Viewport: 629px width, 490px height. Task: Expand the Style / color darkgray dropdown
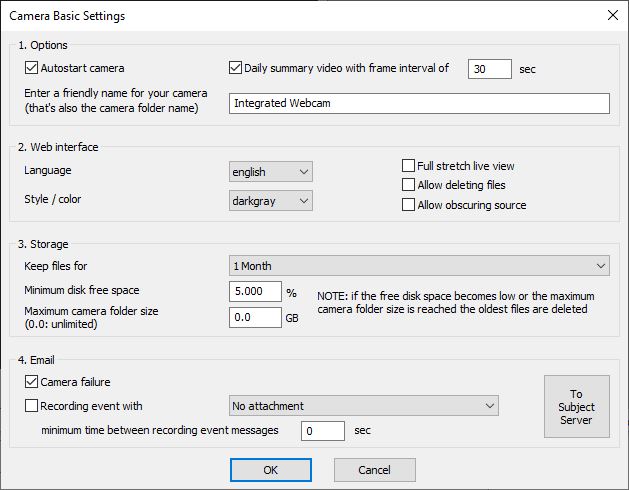(x=271, y=201)
